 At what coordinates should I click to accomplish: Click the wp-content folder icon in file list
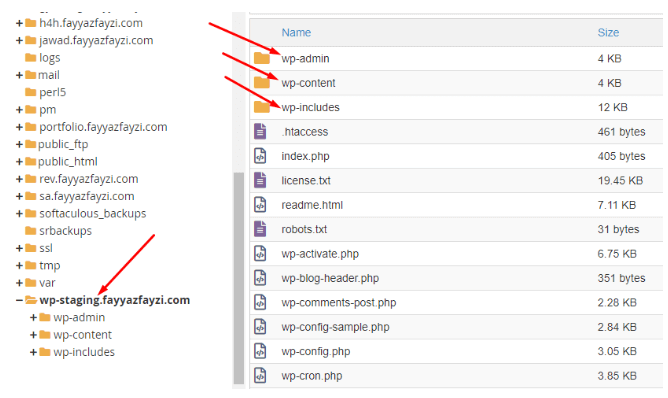pyautogui.click(x=262, y=83)
